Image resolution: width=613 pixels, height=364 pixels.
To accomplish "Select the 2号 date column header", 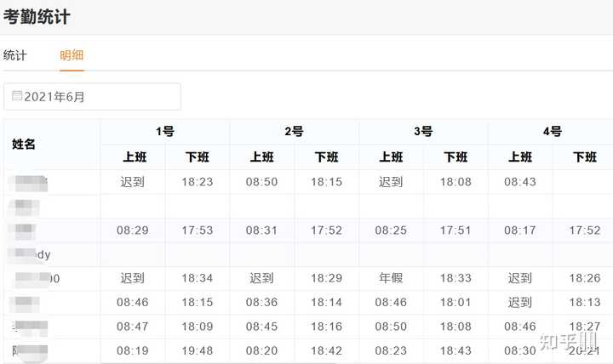I will tap(294, 132).
